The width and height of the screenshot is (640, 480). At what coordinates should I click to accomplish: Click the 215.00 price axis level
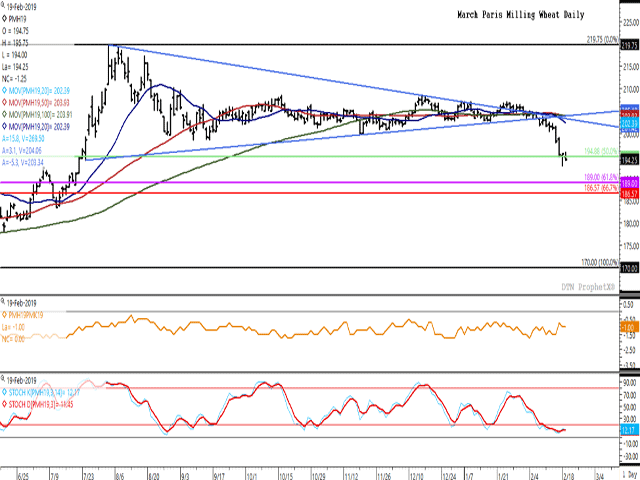(630, 66)
